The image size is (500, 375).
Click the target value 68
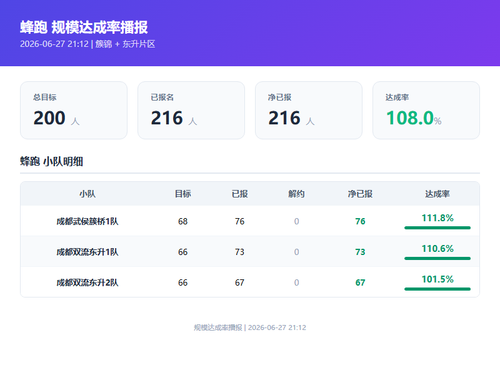[183, 221]
